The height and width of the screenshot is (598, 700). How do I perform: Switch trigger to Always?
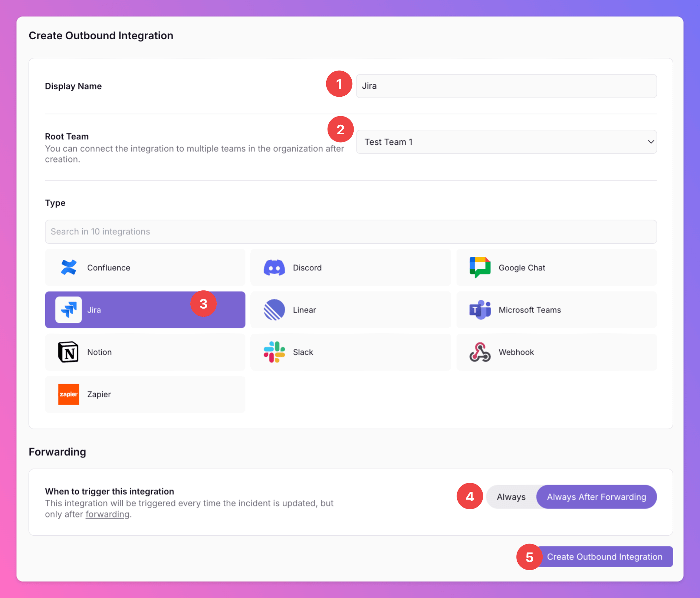[x=511, y=497]
